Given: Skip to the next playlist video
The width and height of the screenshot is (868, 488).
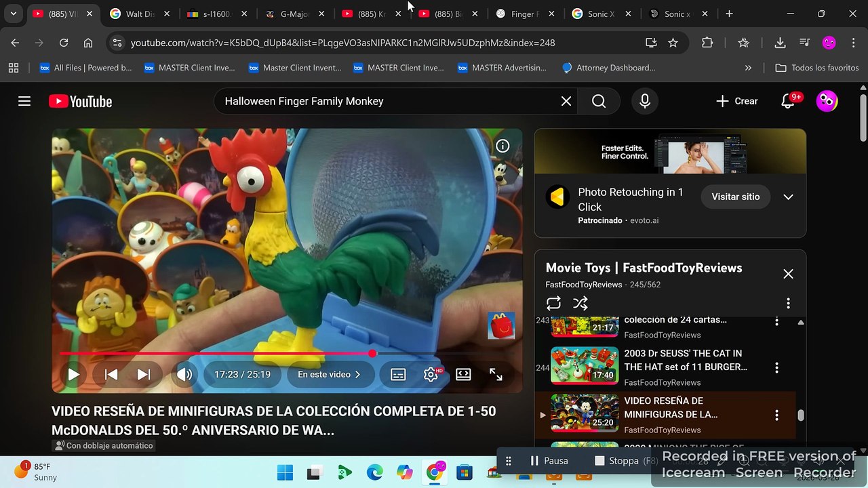Looking at the screenshot, I should pos(144,374).
